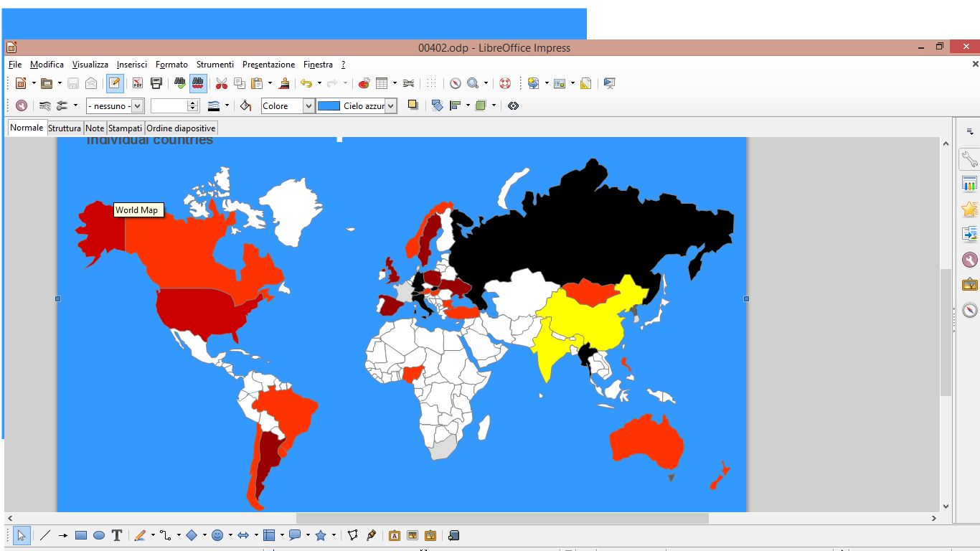Toggle the shadow button

[x=413, y=105]
